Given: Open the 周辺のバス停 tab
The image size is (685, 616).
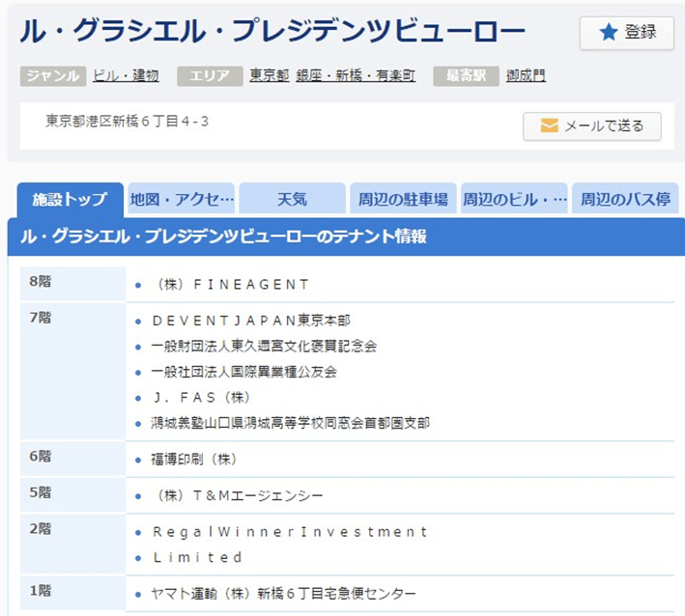Looking at the screenshot, I should (x=625, y=199).
